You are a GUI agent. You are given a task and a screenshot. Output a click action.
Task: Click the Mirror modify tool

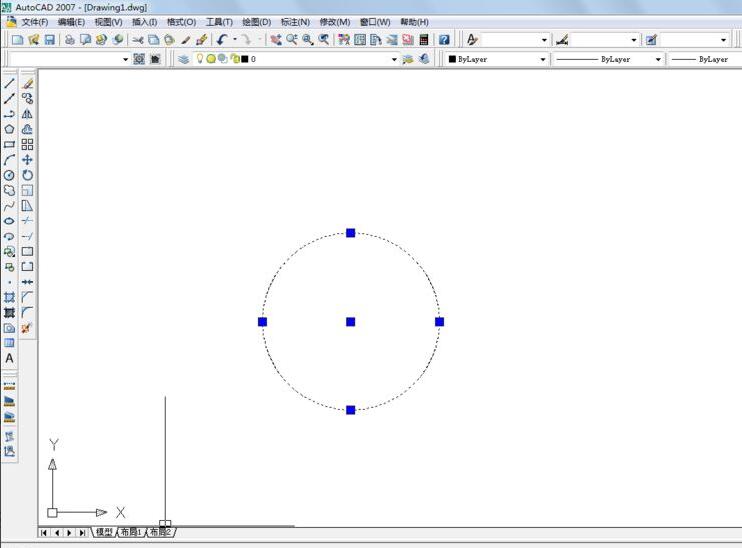click(x=27, y=114)
